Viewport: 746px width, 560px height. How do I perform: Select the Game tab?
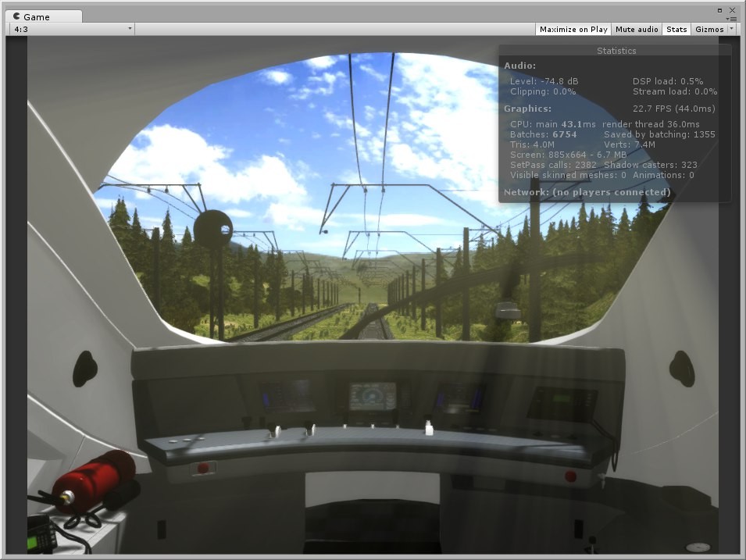(x=43, y=16)
